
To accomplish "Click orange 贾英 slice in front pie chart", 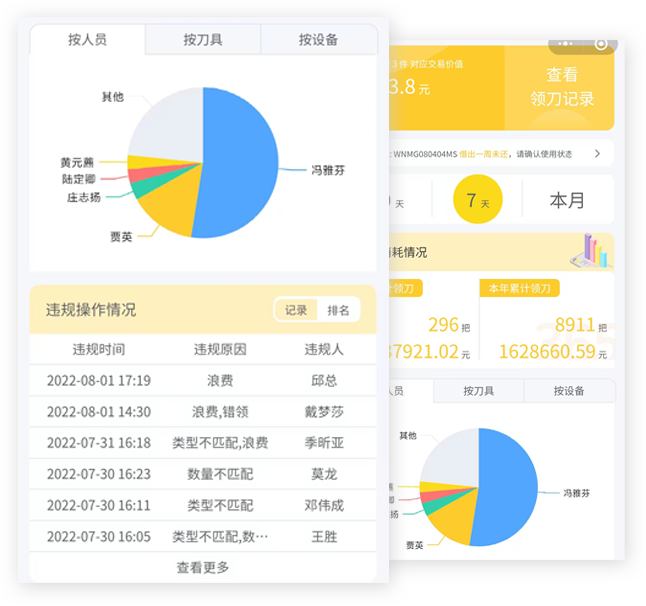I will click(x=175, y=202).
